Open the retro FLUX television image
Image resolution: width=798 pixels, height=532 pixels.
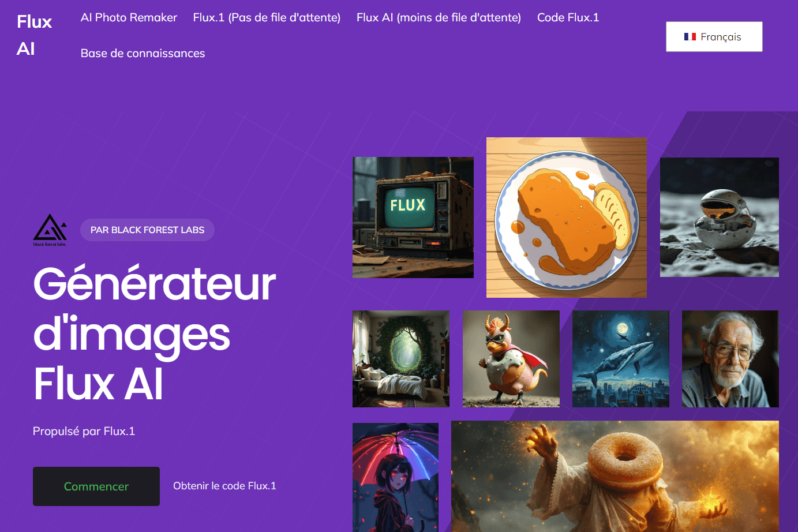(413, 218)
